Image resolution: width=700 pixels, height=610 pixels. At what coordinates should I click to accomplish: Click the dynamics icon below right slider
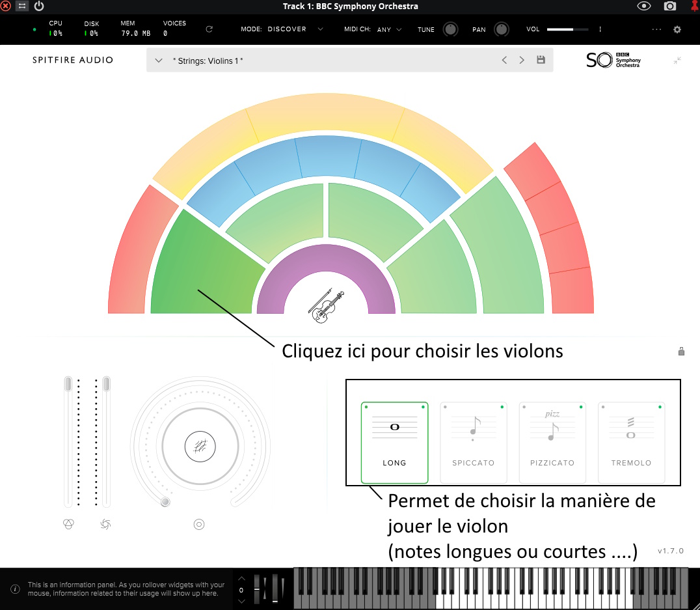click(x=105, y=524)
